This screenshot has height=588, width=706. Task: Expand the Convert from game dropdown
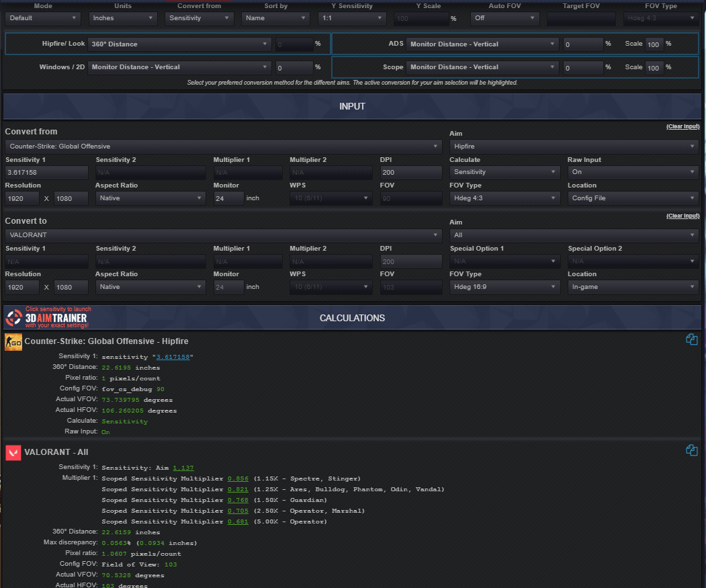(223, 146)
